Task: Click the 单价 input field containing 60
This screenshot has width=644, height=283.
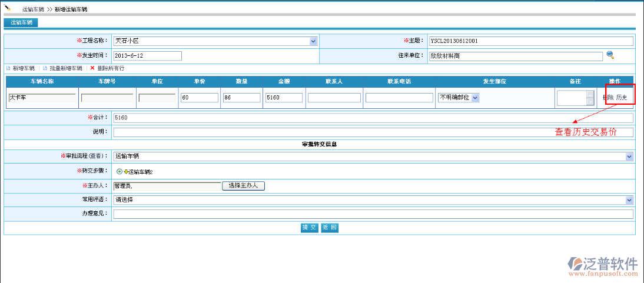Action: pos(199,98)
